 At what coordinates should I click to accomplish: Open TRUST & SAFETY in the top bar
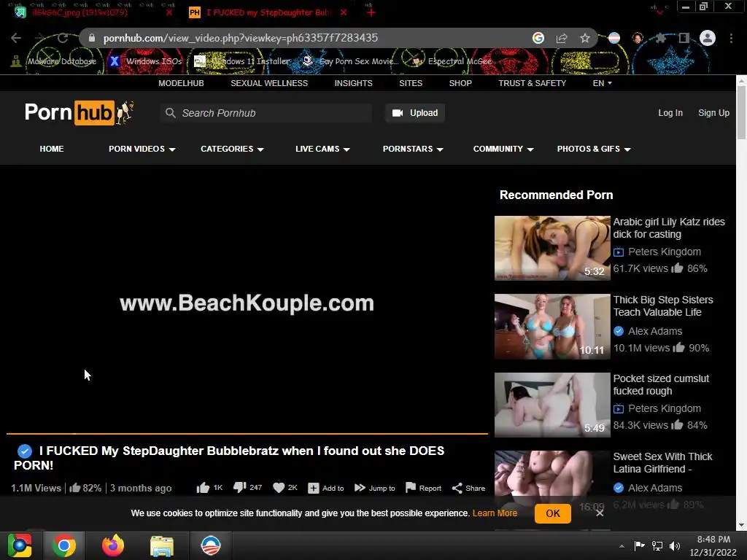tap(532, 83)
